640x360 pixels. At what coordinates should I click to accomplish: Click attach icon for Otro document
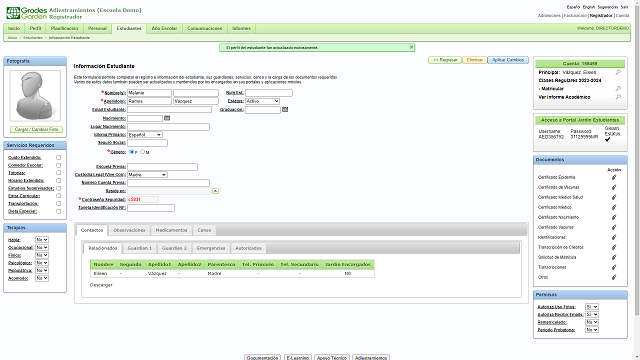pyautogui.click(x=614, y=277)
